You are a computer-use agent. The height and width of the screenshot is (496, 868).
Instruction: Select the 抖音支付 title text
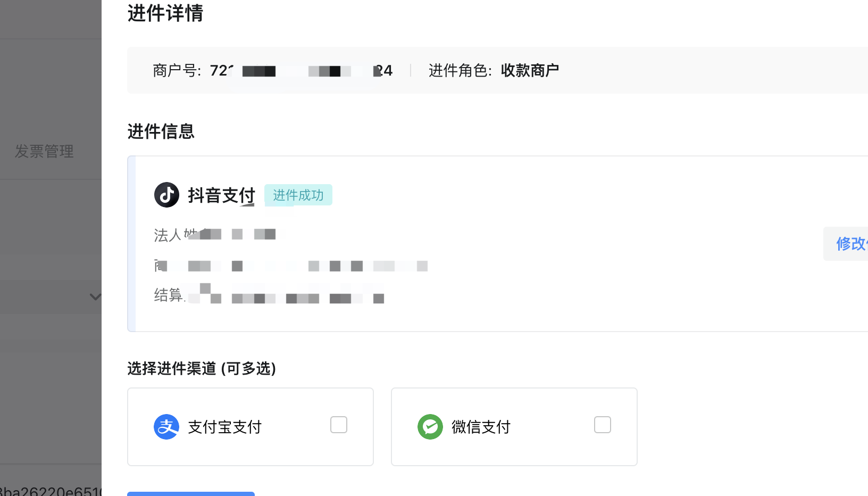point(221,195)
